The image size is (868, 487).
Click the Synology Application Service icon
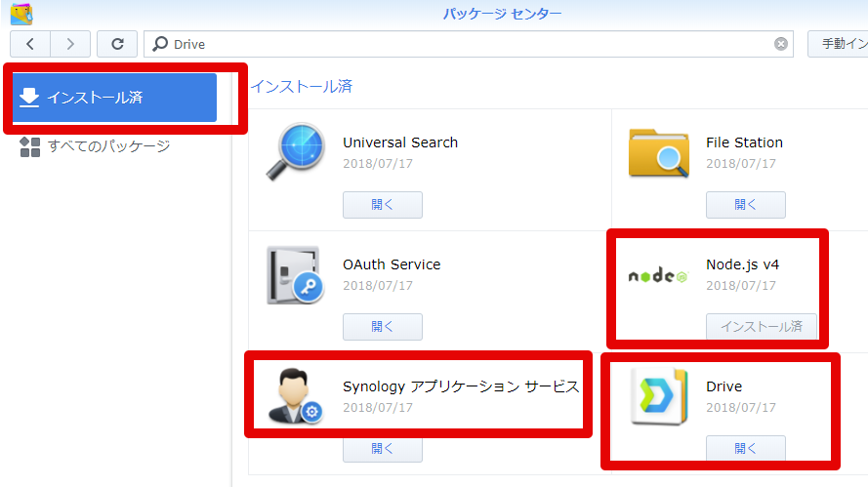tap(295, 396)
